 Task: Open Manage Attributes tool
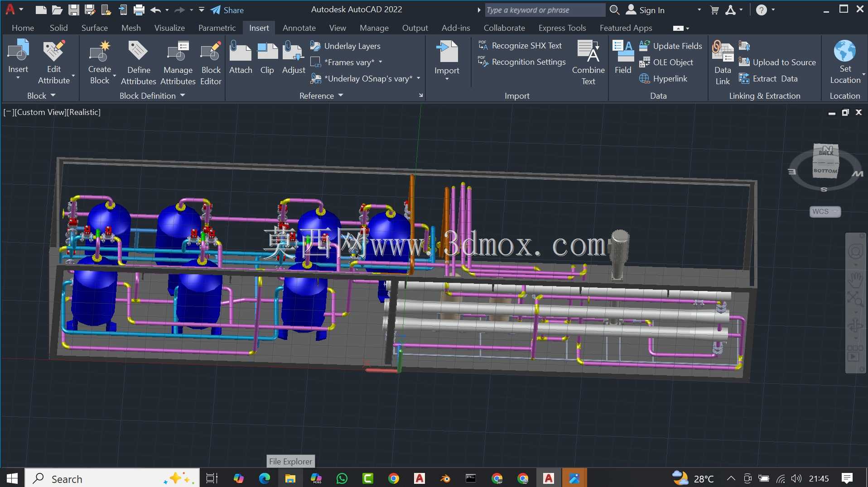[x=178, y=62]
